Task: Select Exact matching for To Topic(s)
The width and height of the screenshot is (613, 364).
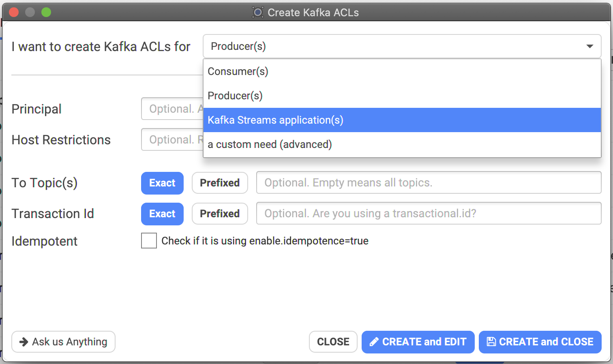Action: [x=162, y=183]
